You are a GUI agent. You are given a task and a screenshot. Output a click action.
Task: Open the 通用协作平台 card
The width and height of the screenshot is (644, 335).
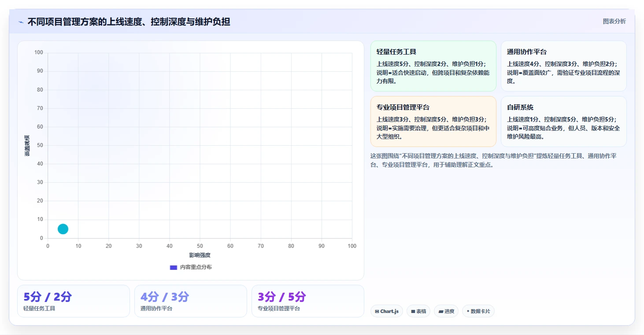click(x=564, y=66)
